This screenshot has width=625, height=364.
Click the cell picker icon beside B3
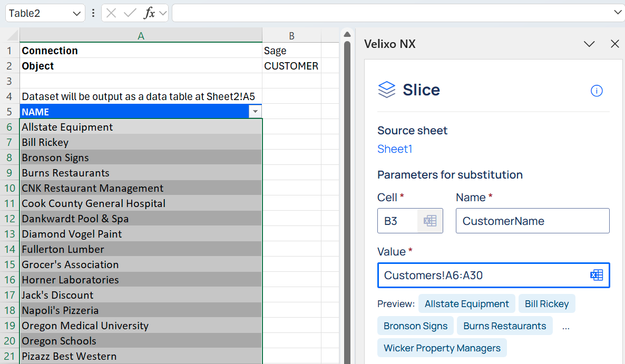tap(430, 221)
